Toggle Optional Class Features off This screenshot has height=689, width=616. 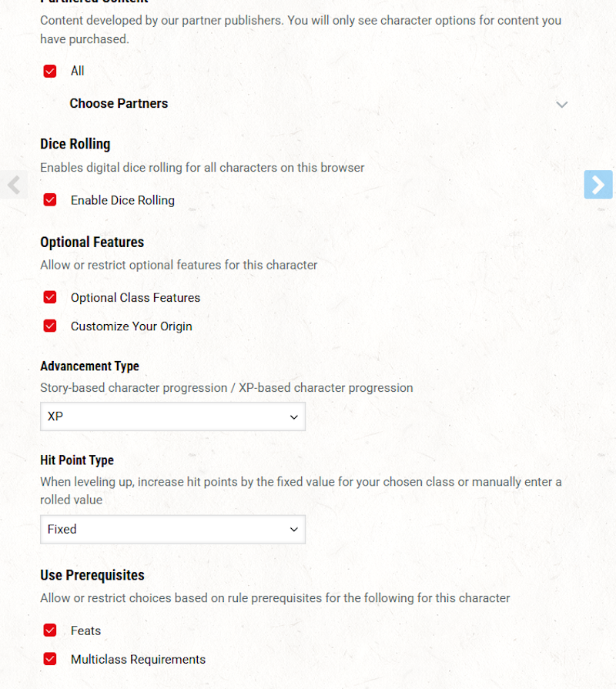point(49,297)
